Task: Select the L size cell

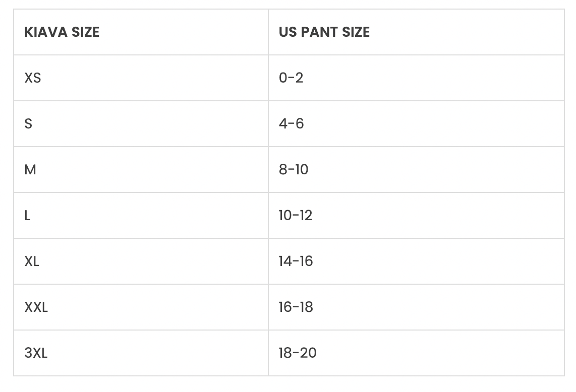Action: [27, 216]
